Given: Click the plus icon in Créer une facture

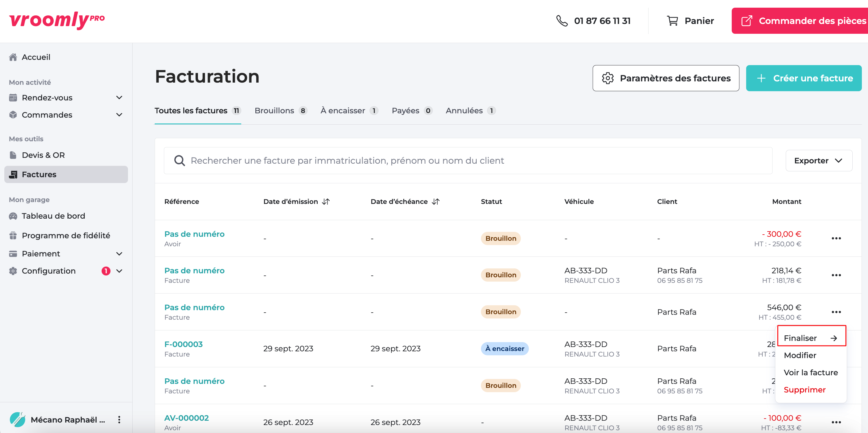Looking at the screenshot, I should pyautogui.click(x=761, y=78).
